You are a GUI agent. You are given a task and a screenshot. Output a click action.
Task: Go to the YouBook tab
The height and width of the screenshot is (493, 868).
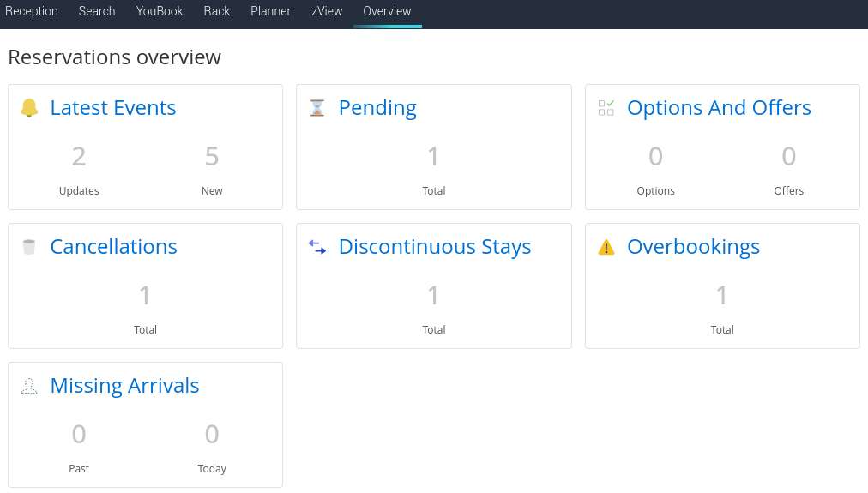pos(160,11)
